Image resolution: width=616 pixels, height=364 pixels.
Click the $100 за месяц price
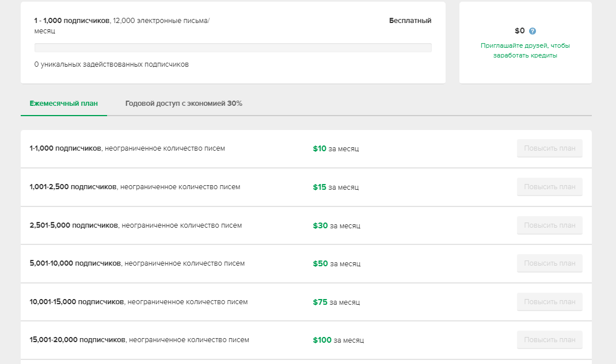click(x=339, y=340)
